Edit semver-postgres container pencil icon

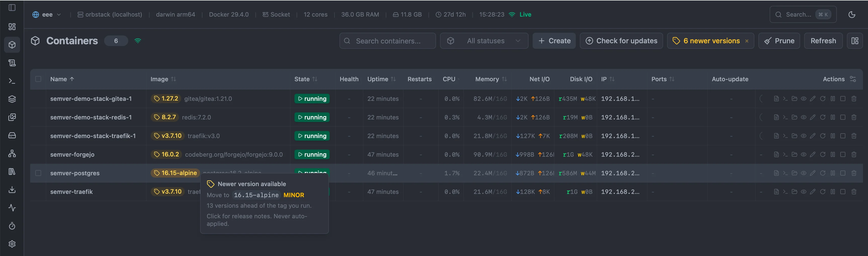[813, 173]
